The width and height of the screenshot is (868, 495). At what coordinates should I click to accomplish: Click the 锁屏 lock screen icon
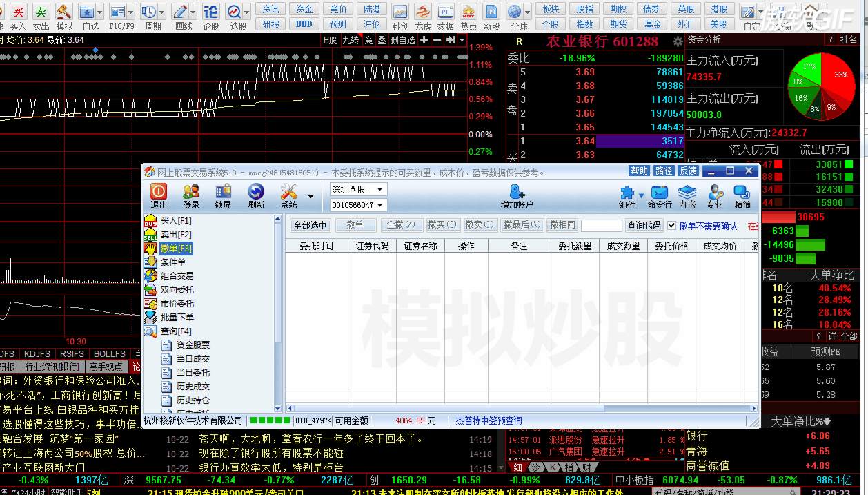coord(223,191)
